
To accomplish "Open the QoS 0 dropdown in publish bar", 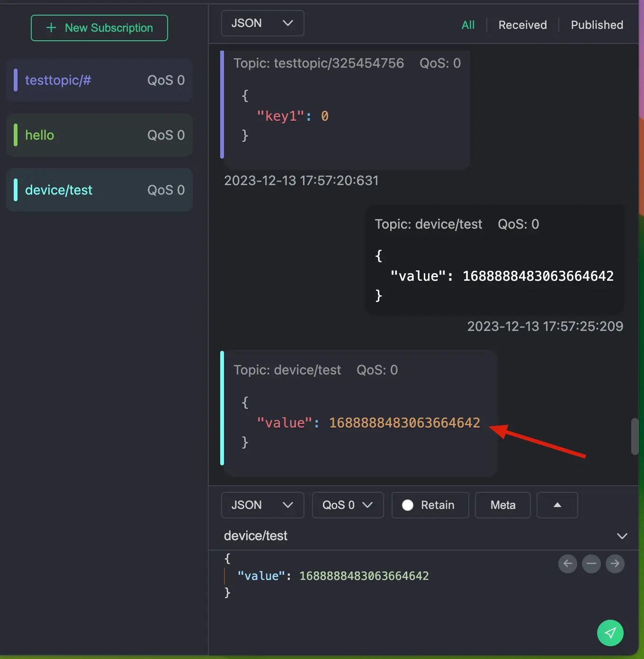I will pyautogui.click(x=348, y=505).
